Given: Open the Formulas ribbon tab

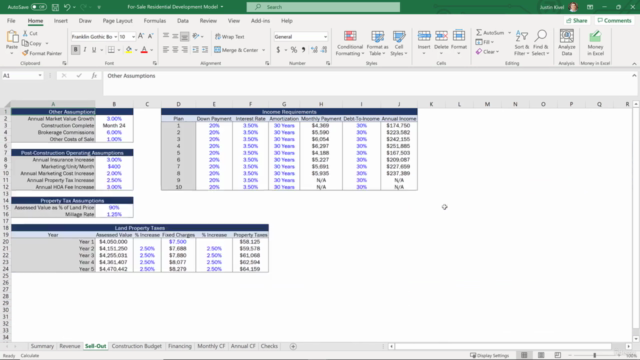Looking at the screenshot, I should pyautogui.click(x=155, y=21).
